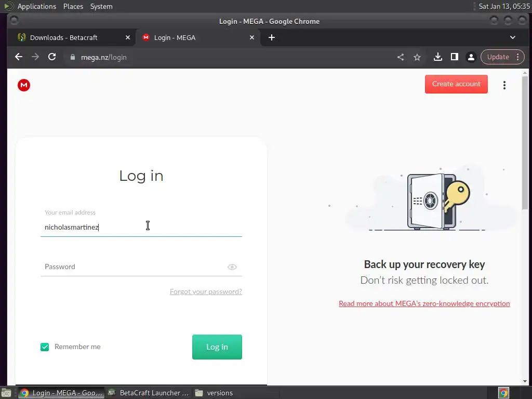
Task: Click the page vertical scrollbar thumb
Action: point(525,142)
